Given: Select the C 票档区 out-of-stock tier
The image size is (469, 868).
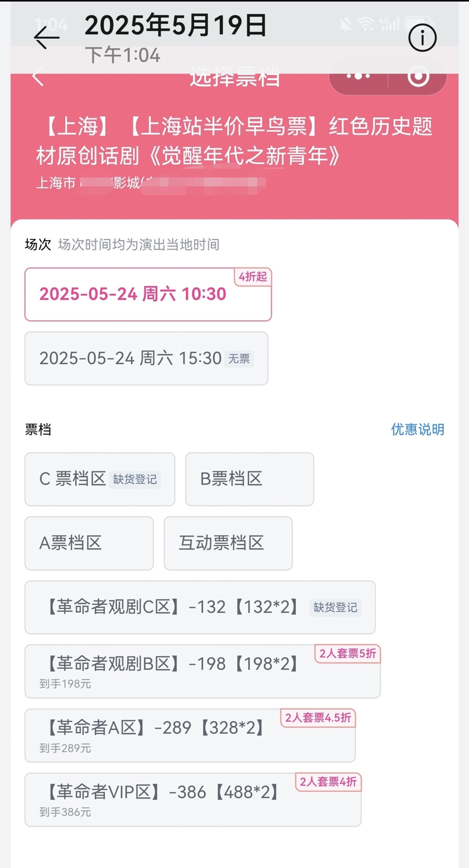Looking at the screenshot, I should pyautogui.click(x=100, y=479).
